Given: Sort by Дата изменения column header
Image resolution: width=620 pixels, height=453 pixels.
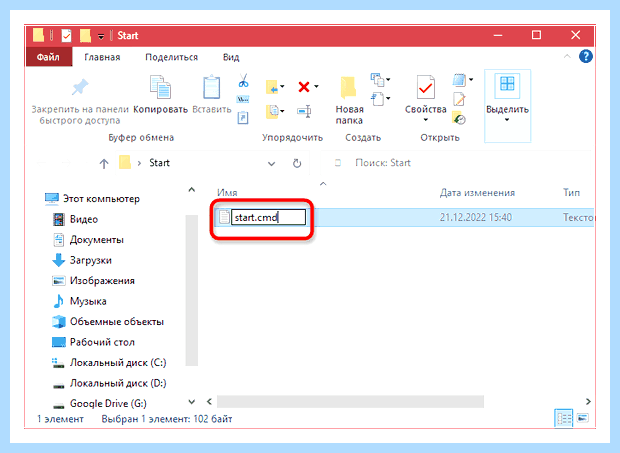Looking at the screenshot, I should [477, 193].
